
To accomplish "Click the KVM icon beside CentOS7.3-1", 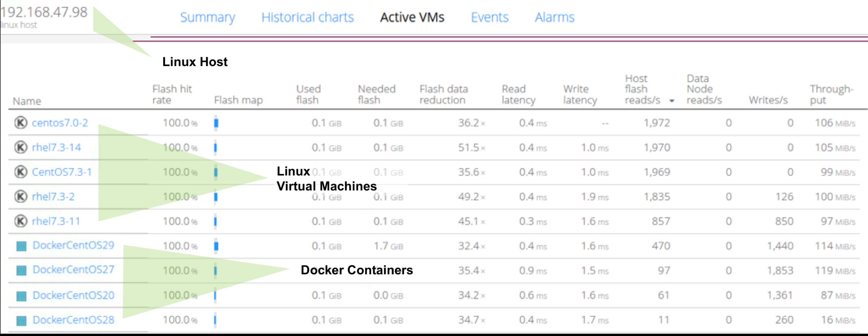I will 21,172.
